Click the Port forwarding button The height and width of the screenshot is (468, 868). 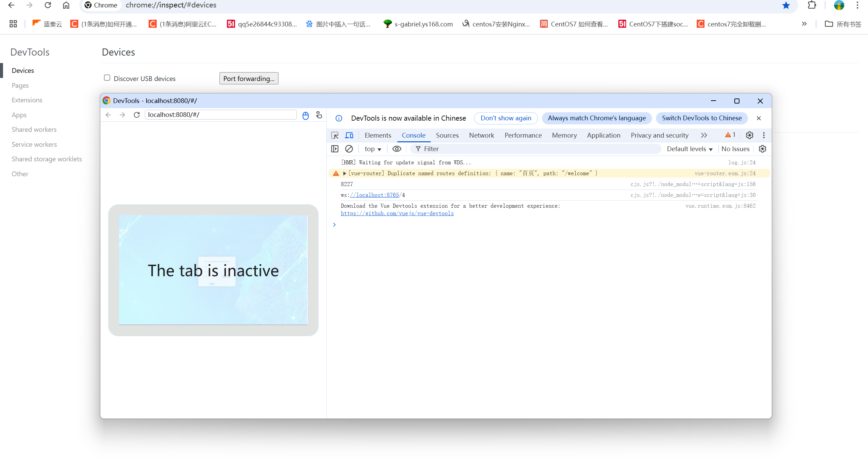click(249, 78)
